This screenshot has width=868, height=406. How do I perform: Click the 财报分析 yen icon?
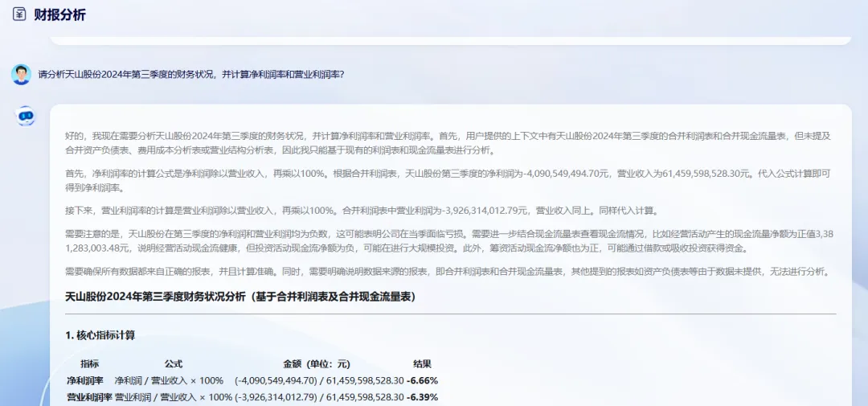18,14
